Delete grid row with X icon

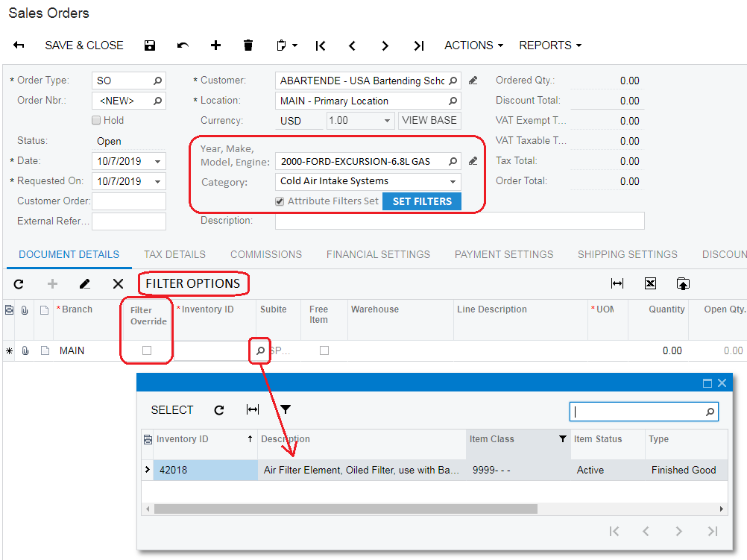(118, 284)
